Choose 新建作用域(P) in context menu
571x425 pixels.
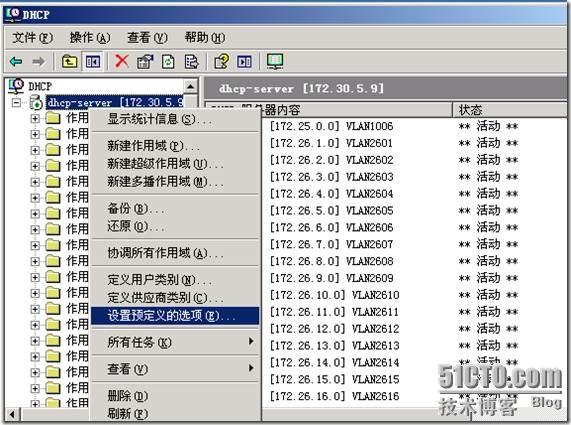[175, 146]
